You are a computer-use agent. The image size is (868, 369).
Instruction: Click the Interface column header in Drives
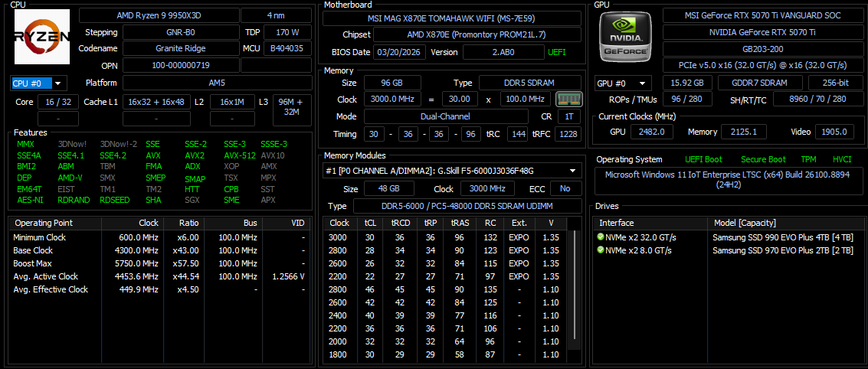650,223
